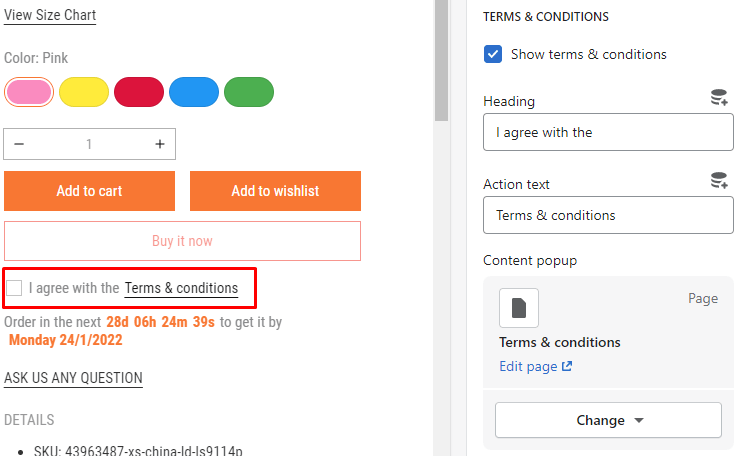This screenshot has width=746, height=456.
Task: Click the plus quantity button
Action: click(x=160, y=144)
